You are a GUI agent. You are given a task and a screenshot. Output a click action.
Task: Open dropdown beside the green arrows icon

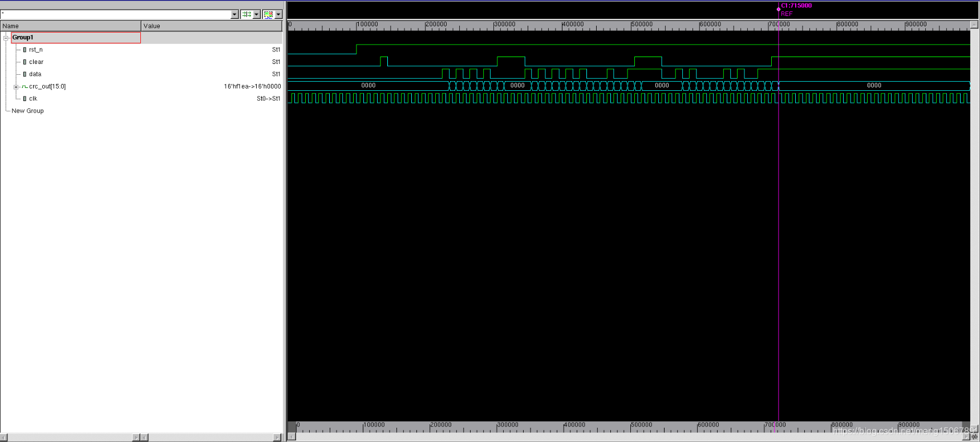coord(257,14)
